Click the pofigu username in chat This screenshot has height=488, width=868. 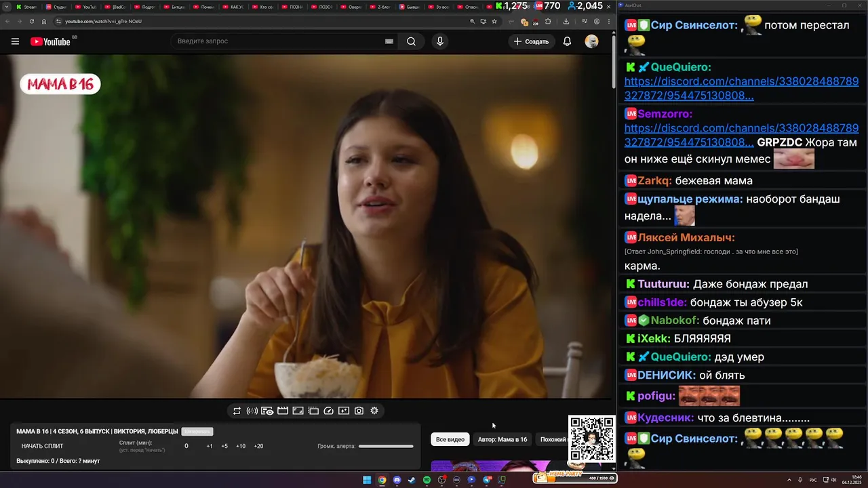click(656, 396)
